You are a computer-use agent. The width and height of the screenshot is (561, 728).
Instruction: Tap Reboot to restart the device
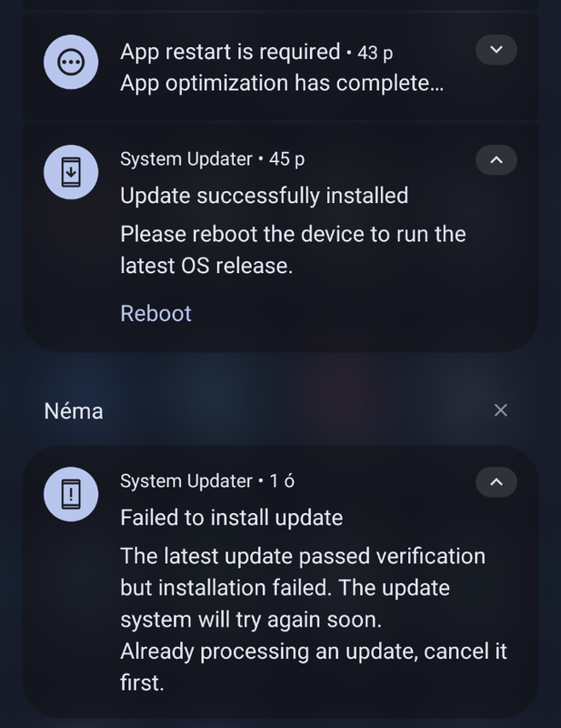point(155,313)
